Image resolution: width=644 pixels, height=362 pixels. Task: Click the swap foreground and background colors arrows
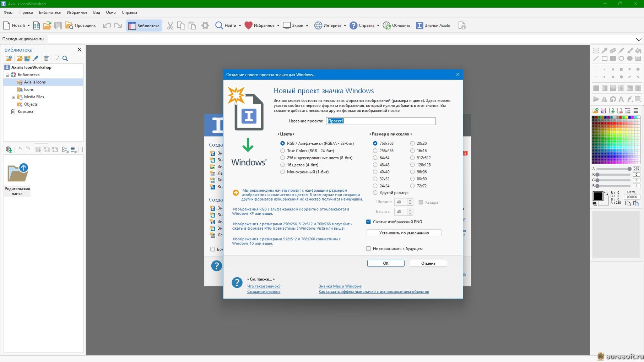[x=606, y=193]
